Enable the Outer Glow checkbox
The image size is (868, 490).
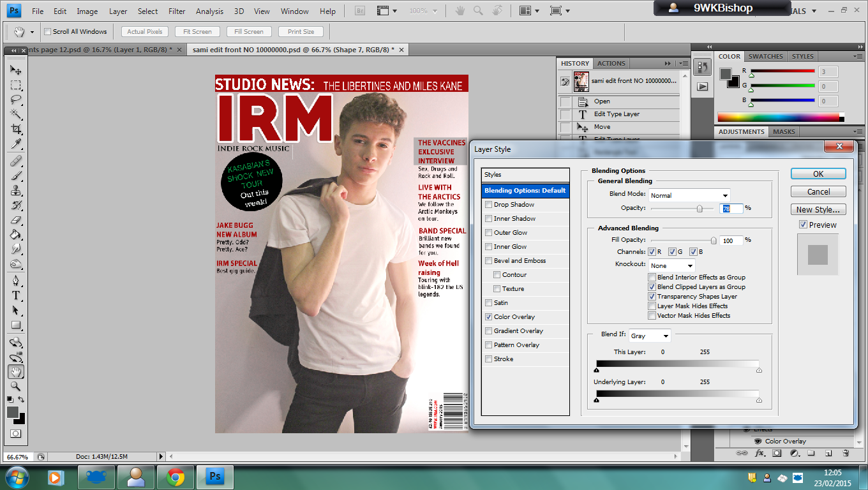click(x=489, y=233)
